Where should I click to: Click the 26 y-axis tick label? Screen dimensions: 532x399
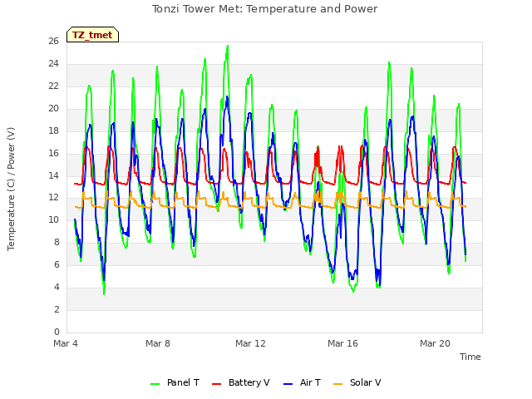coord(53,42)
